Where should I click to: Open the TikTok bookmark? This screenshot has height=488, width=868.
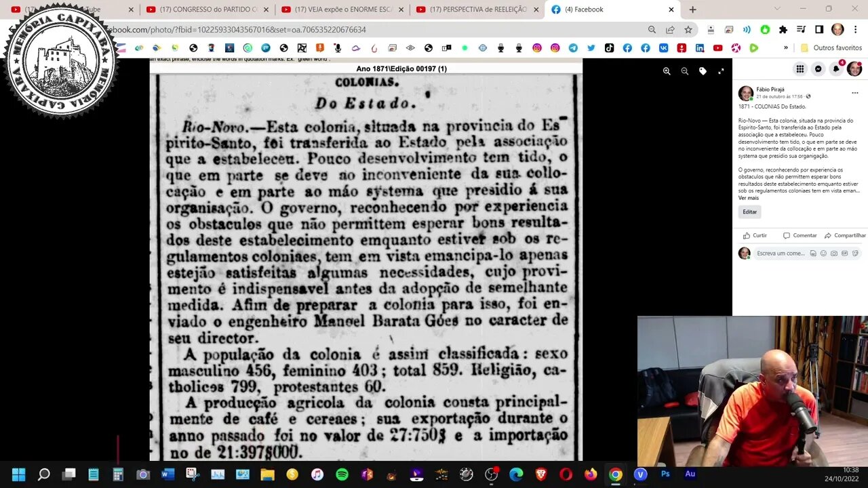(609, 48)
